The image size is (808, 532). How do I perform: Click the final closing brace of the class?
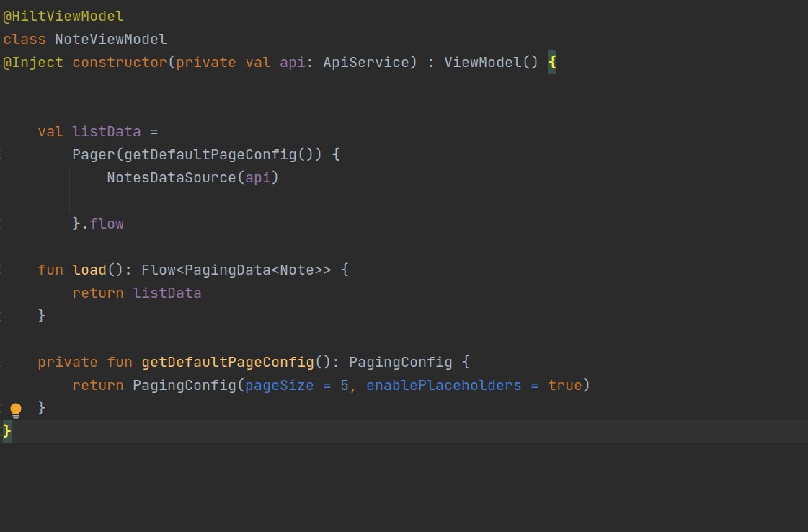click(6, 431)
